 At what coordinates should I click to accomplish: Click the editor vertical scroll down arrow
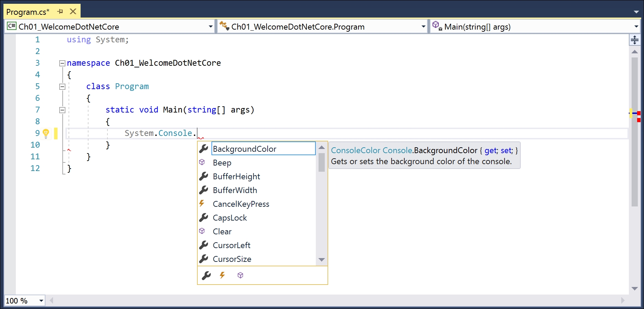[x=635, y=289]
